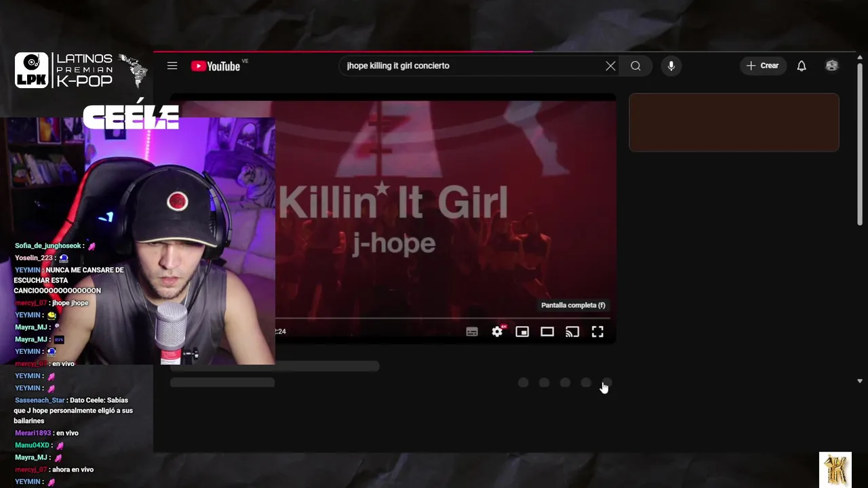Open video player settings gear
The image size is (868, 488).
click(498, 331)
